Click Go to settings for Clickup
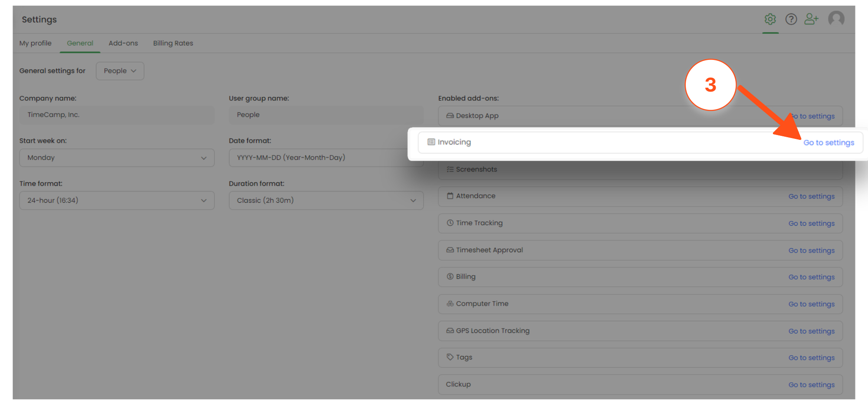Viewport: 868px width, 405px height. tap(811, 385)
